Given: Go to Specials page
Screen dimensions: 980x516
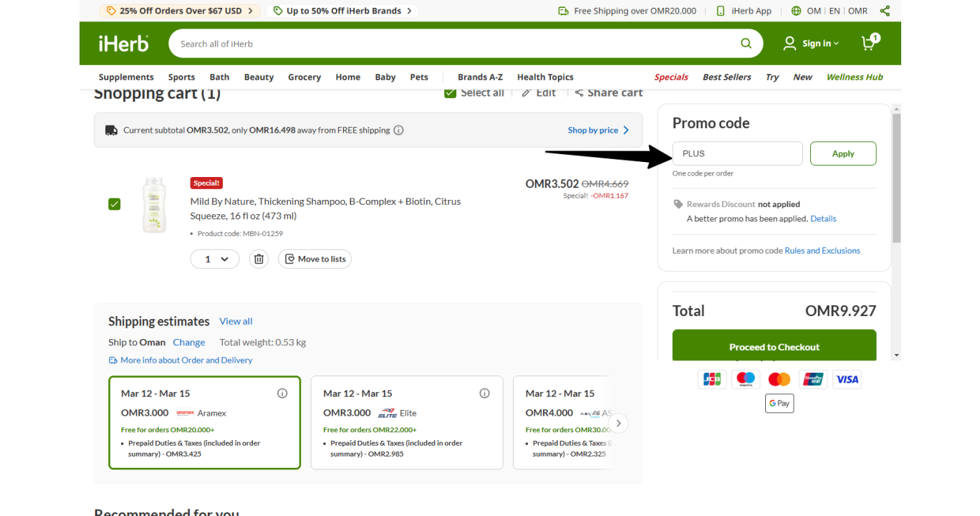Looking at the screenshot, I should [671, 77].
